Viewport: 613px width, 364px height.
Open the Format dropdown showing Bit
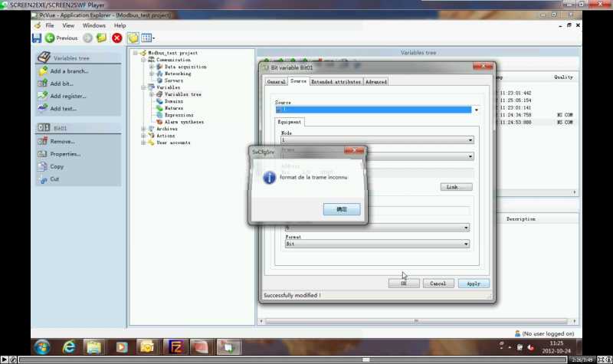pyautogui.click(x=466, y=244)
